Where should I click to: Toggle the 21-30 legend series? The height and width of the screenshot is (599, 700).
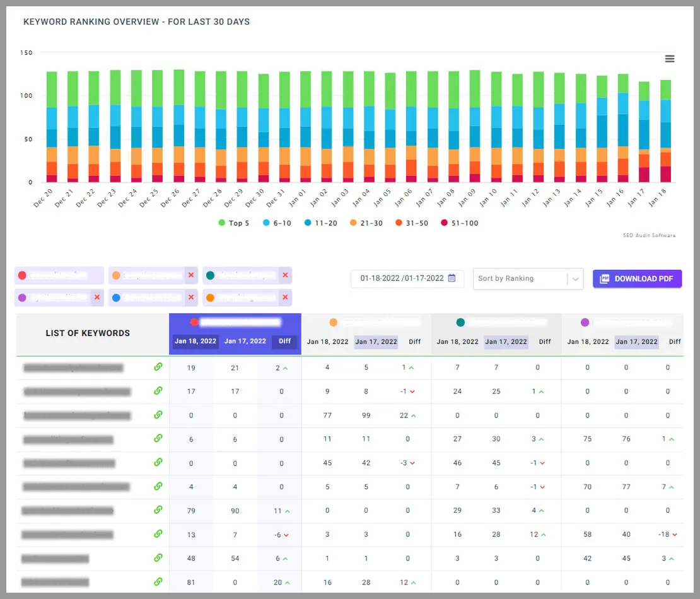pyautogui.click(x=366, y=223)
